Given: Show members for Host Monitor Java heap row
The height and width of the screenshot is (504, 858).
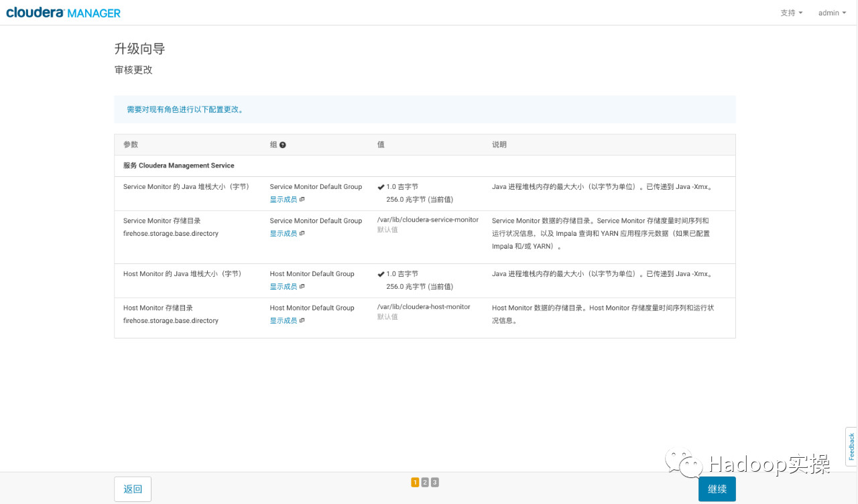Looking at the screenshot, I should [x=287, y=286].
